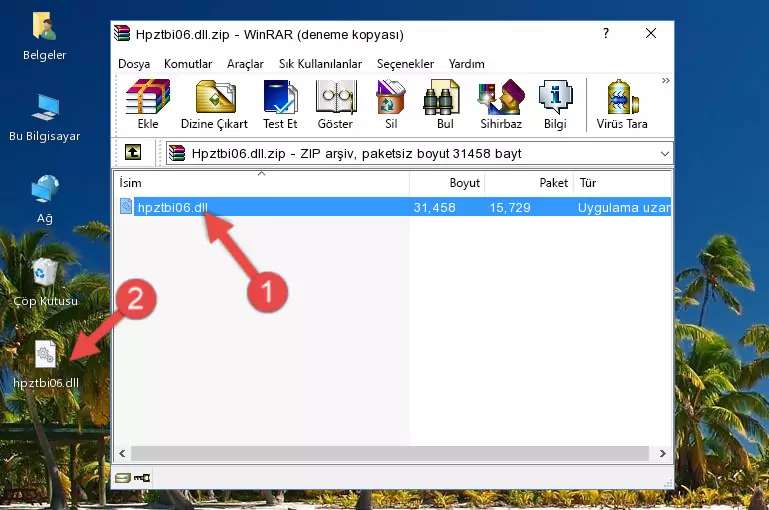Screen dimensions: 769x510
Task: Click the key password icon in the status bar
Action: click(x=142, y=477)
